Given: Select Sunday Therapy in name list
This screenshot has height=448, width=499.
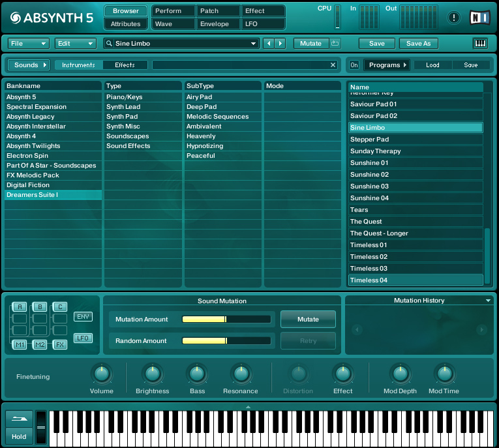Looking at the screenshot, I should tap(416, 151).
